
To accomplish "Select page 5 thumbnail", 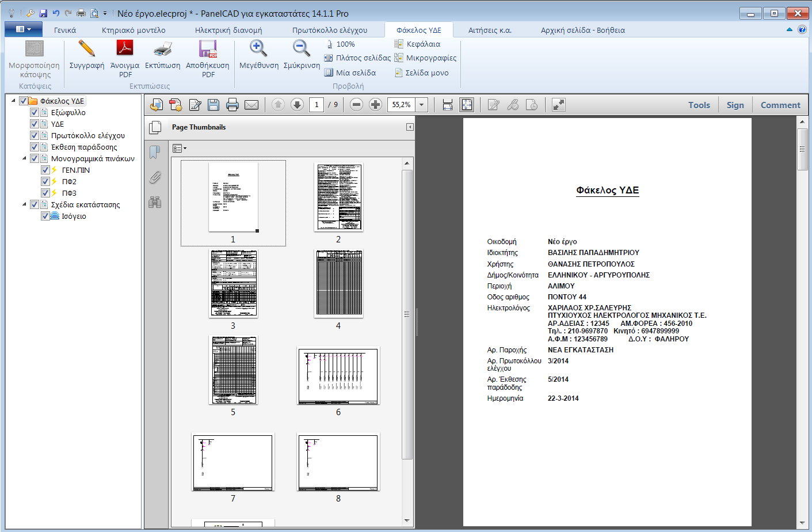I will [233, 368].
